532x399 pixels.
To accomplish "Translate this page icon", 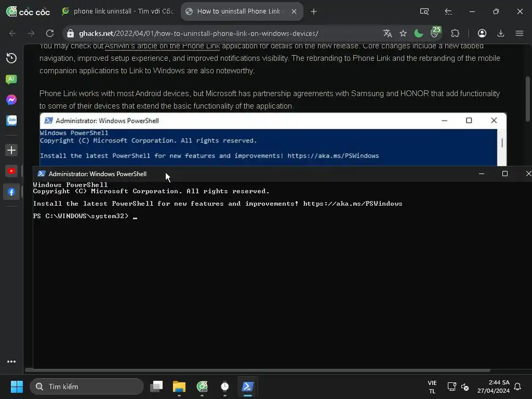I will [388, 33].
